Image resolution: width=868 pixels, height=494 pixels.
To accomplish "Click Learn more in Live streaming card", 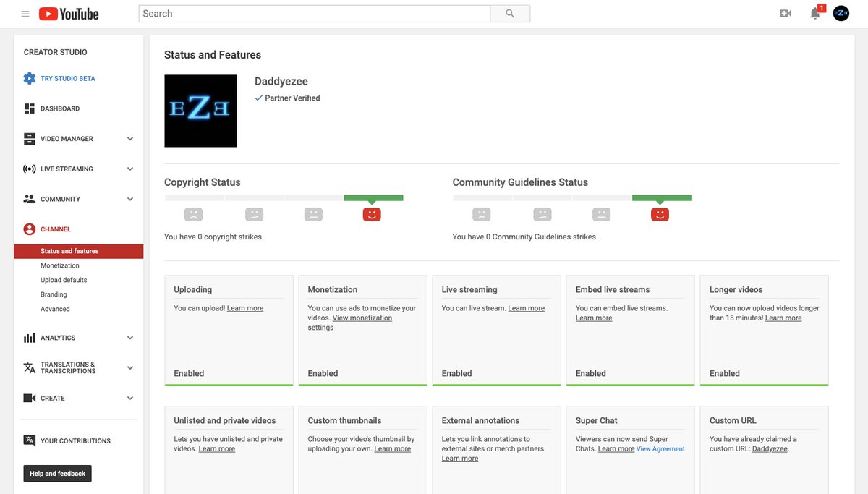I will (527, 308).
